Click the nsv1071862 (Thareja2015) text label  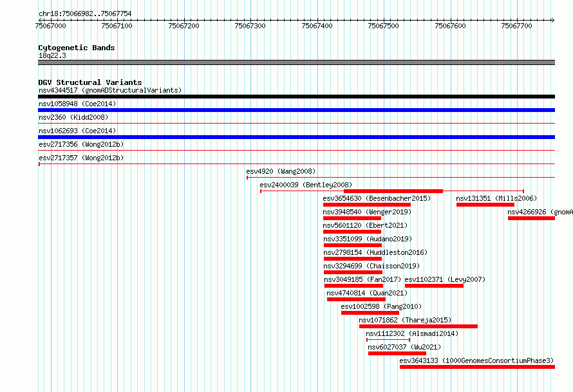[405, 320]
